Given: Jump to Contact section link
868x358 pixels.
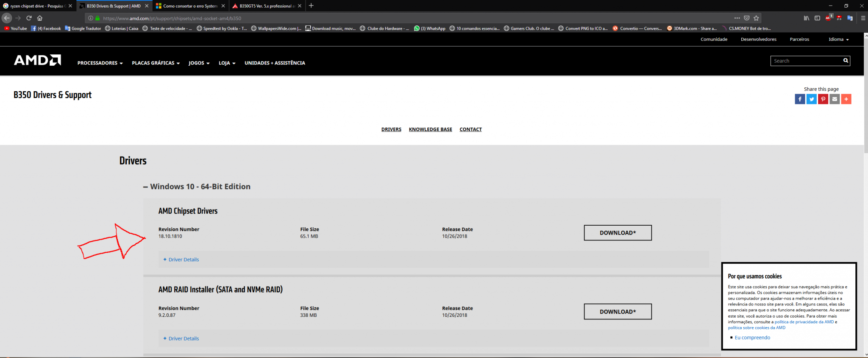Looking at the screenshot, I should tap(470, 129).
